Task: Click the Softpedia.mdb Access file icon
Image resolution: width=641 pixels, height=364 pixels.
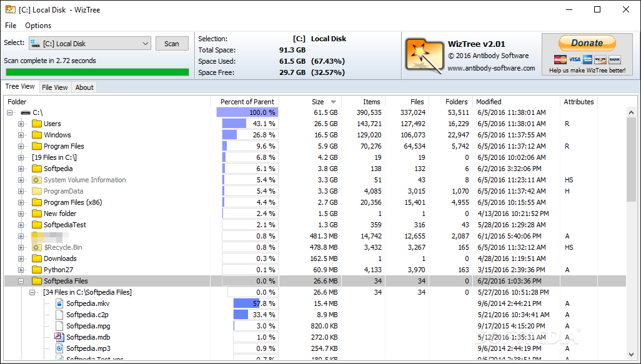Action: click(59, 337)
